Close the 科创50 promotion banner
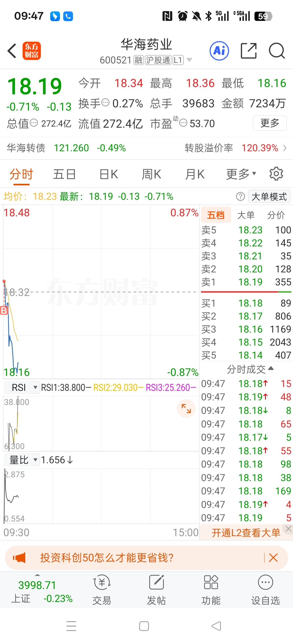The width and height of the screenshot is (293, 644). (x=273, y=558)
